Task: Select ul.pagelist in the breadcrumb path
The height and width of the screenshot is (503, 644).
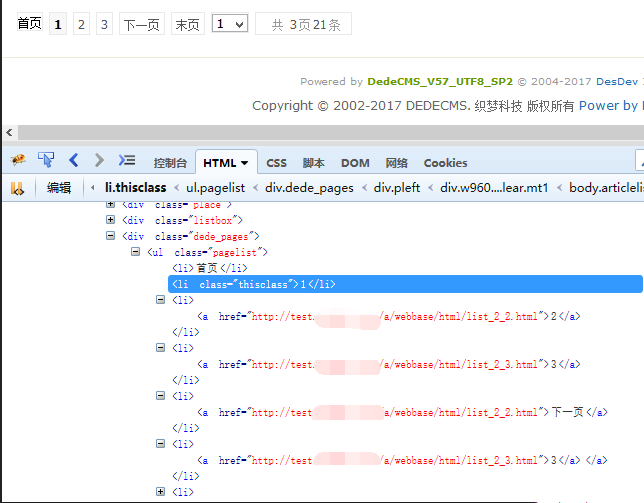Action: pos(215,187)
